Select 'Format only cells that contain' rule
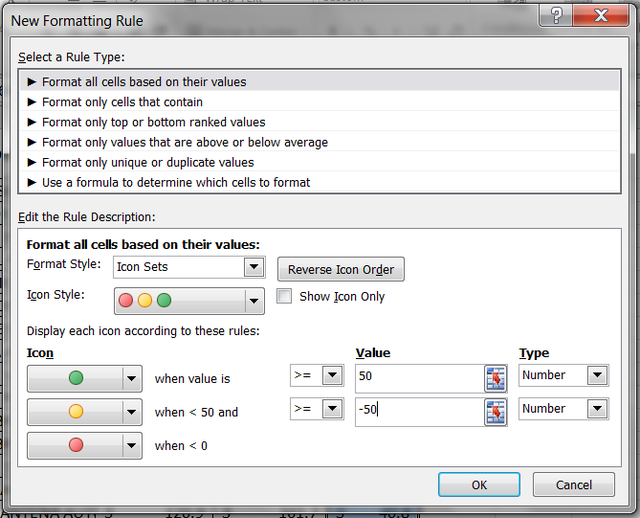This screenshot has width=640, height=518. tap(122, 102)
